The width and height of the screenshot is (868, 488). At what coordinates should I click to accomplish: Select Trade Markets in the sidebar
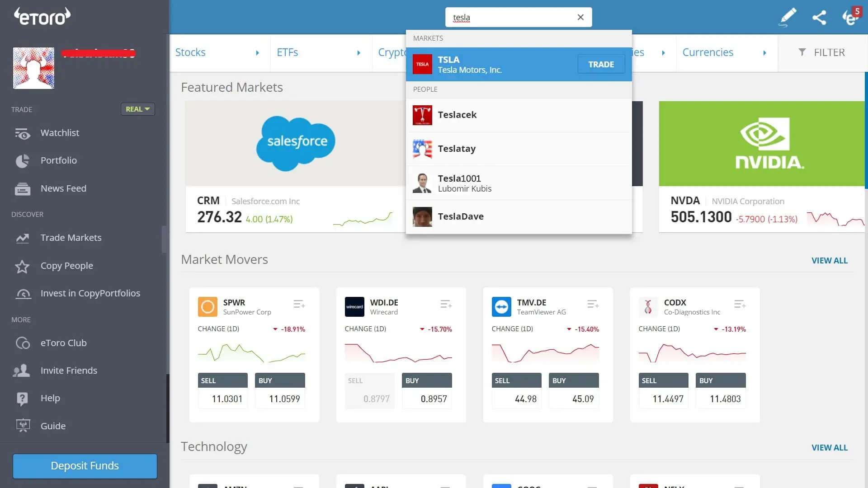(x=71, y=237)
